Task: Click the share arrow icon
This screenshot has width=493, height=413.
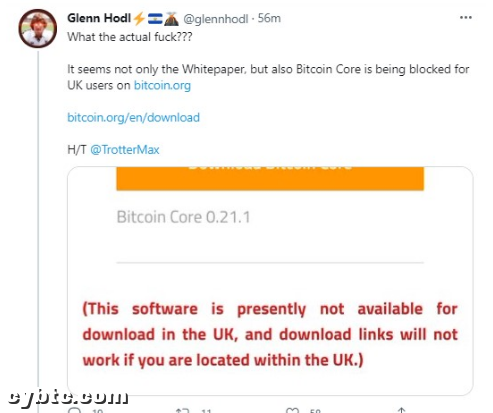Action: coord(401,410)
